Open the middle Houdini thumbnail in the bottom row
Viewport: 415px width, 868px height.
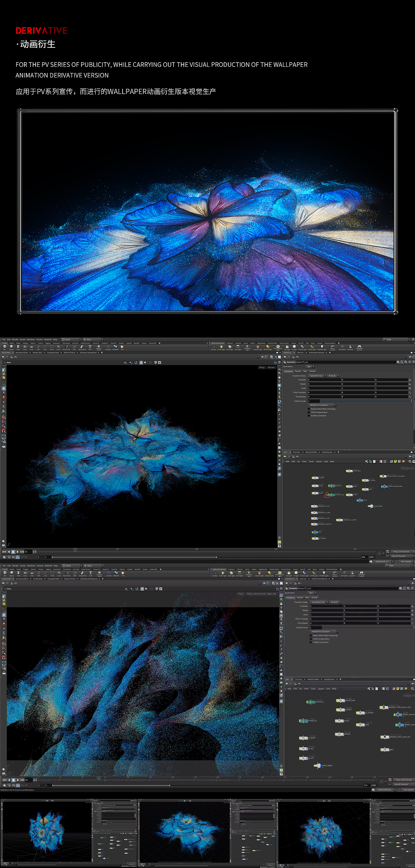(207, 833)
